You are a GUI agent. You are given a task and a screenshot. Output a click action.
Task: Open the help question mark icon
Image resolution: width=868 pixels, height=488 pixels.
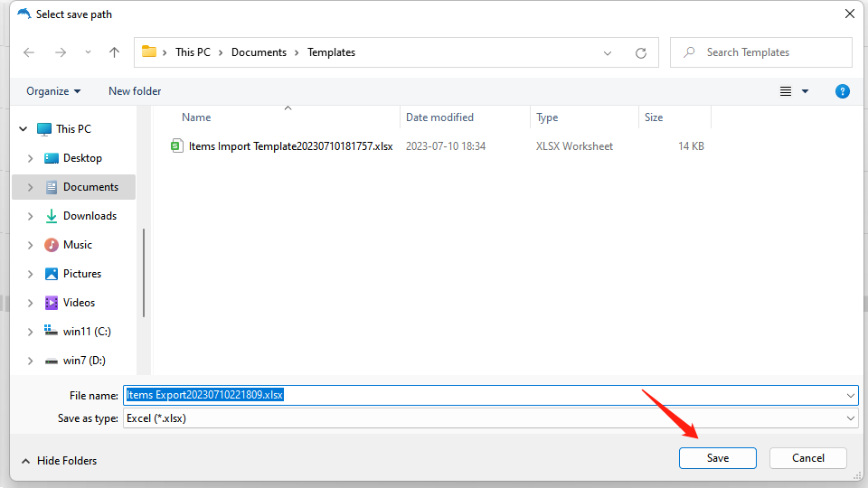click(843, 91)
